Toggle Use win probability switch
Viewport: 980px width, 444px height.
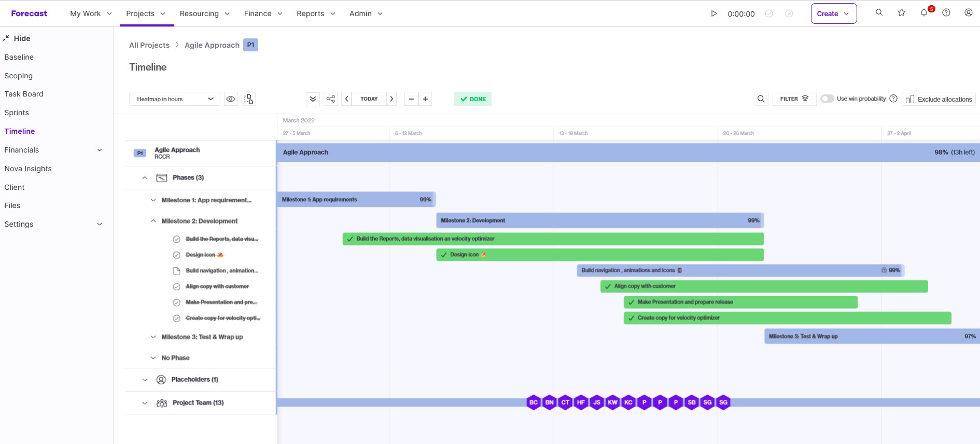[827, 99]
